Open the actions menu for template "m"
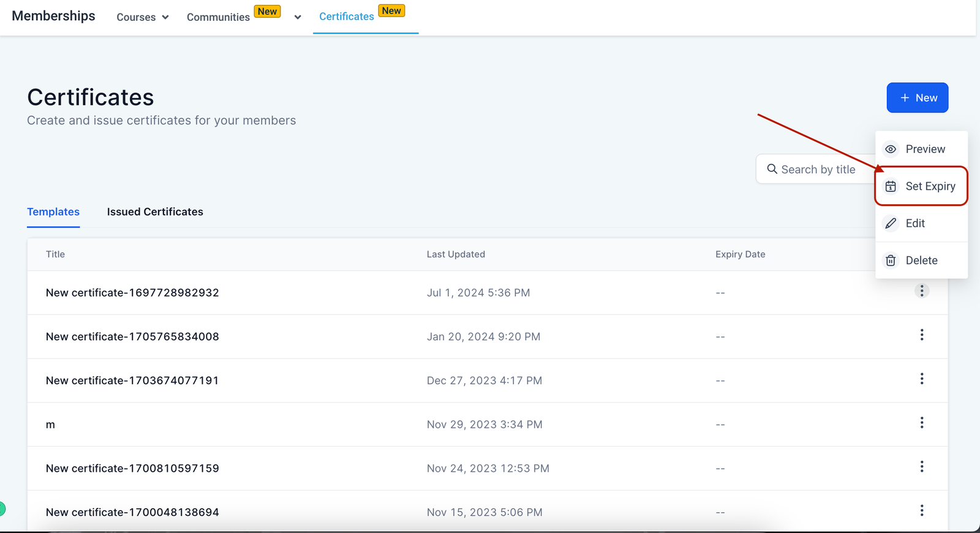Viewport: 980px width, 533px height. pos(921,423)
